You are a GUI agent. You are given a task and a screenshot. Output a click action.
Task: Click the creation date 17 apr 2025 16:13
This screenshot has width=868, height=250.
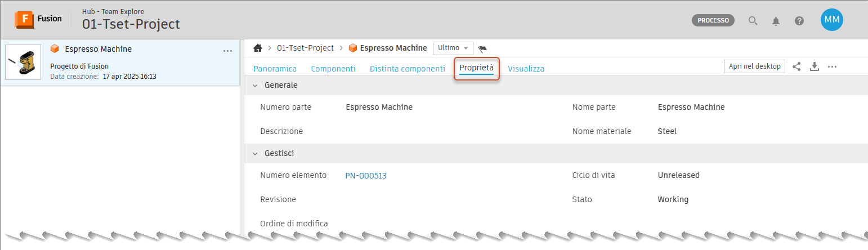click(x=129, y=76)
